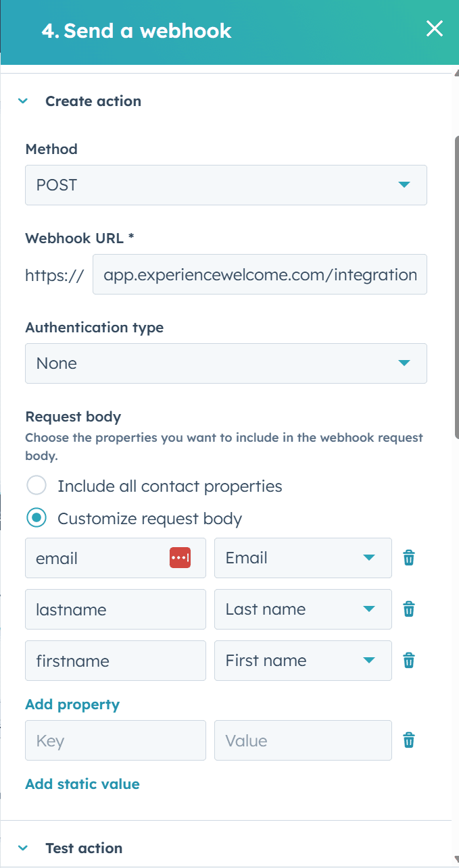This screenshot has height=868, width=459.
Task: Delete the email property row
Action: 408,558
